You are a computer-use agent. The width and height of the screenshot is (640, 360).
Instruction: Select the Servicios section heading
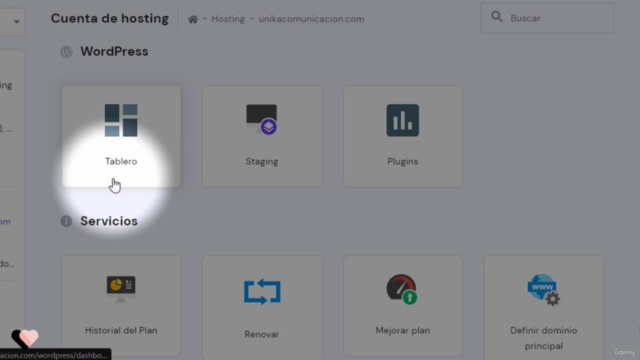(109, 221)
